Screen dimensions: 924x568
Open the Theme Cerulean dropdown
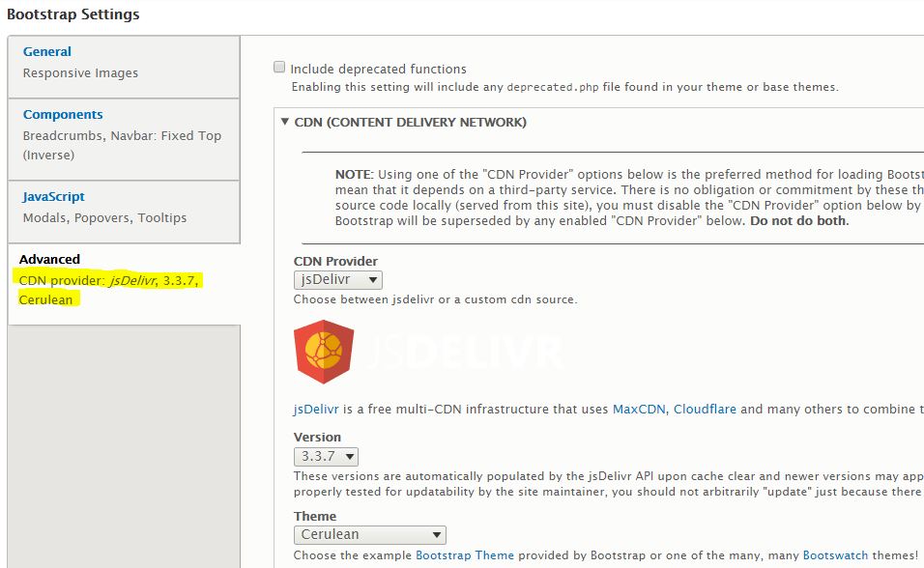369,535
